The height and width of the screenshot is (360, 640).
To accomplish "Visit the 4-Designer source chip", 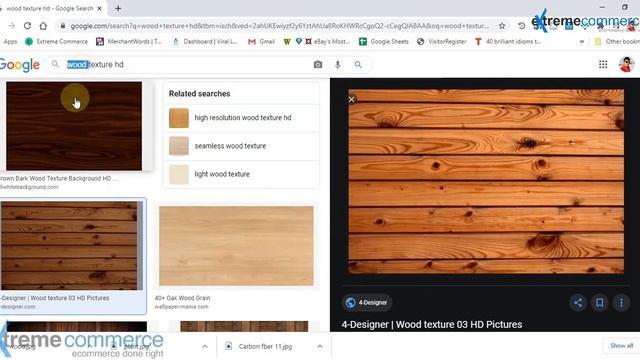I will click(x=367, y=302).
